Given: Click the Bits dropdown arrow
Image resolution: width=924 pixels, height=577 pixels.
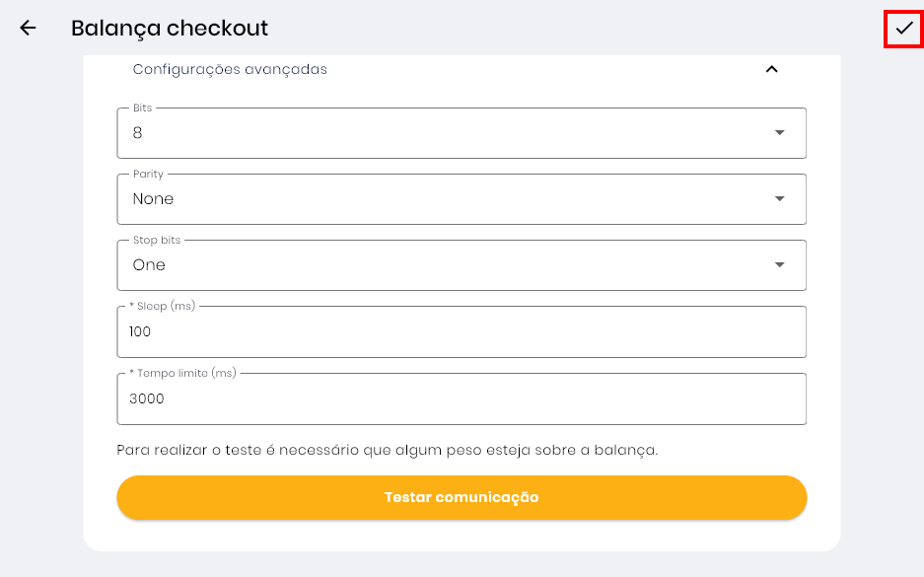Looking at the screenshot, I should [x=779, y=132].
